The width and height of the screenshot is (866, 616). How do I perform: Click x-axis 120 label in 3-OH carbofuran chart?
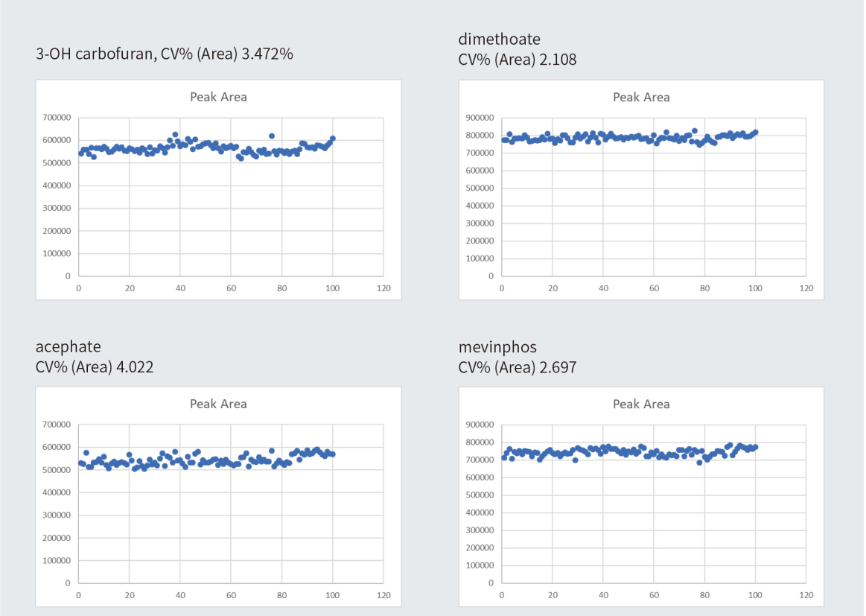[383, 288]
